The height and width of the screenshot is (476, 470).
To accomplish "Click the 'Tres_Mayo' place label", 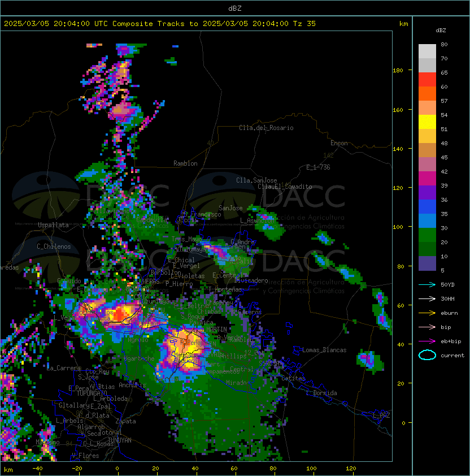I will (x=186, y=239).
